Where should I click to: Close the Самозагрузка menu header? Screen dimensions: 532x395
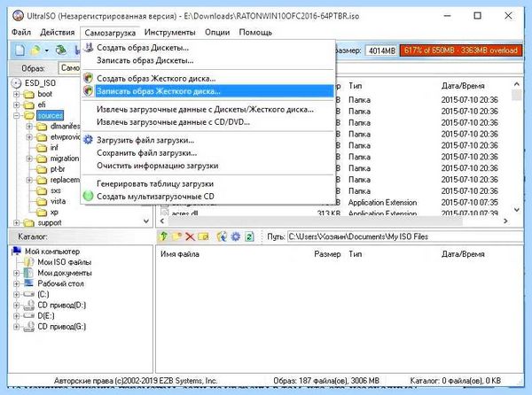(110, 33)
